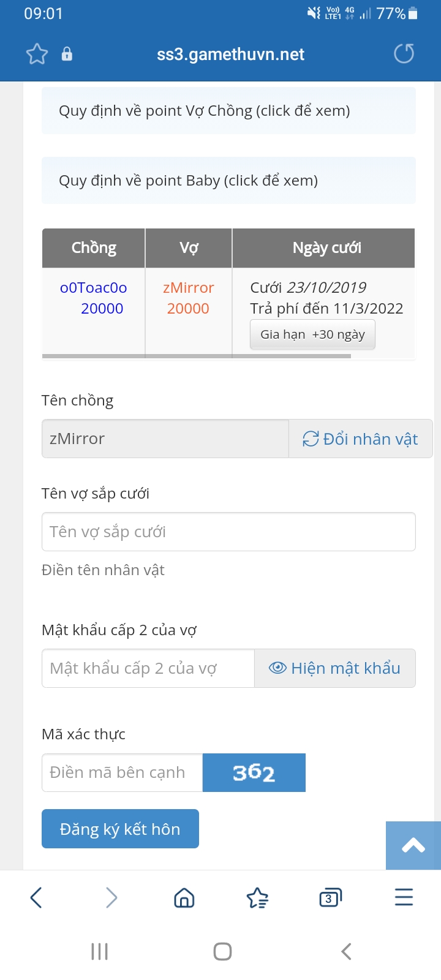
Task: Toggle recents view with the recent apps key
Action: pyautogui.click(x=99, y=951)
